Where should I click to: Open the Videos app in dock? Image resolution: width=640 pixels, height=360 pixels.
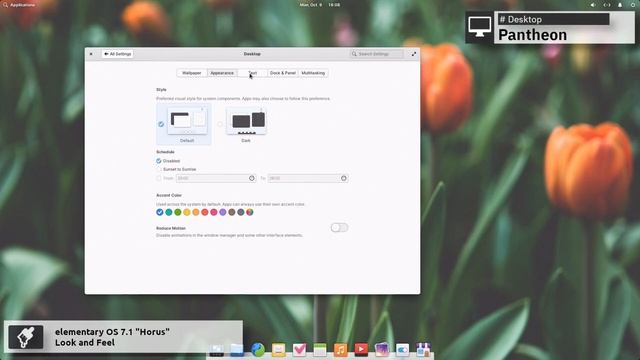(361, 350)
